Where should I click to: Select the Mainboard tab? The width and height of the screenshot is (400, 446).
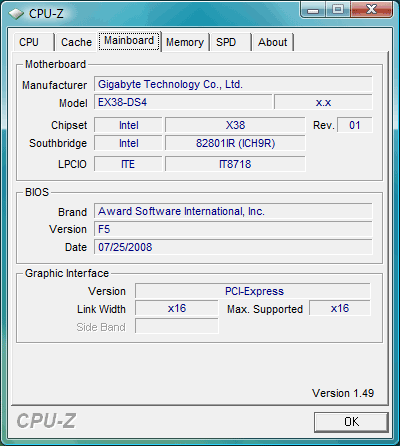129,41
